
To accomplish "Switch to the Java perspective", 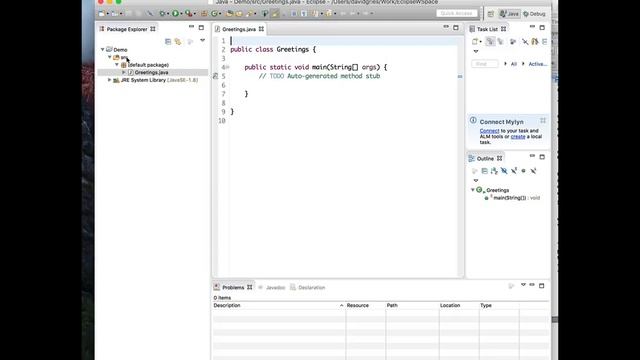I will coord(509,14).
